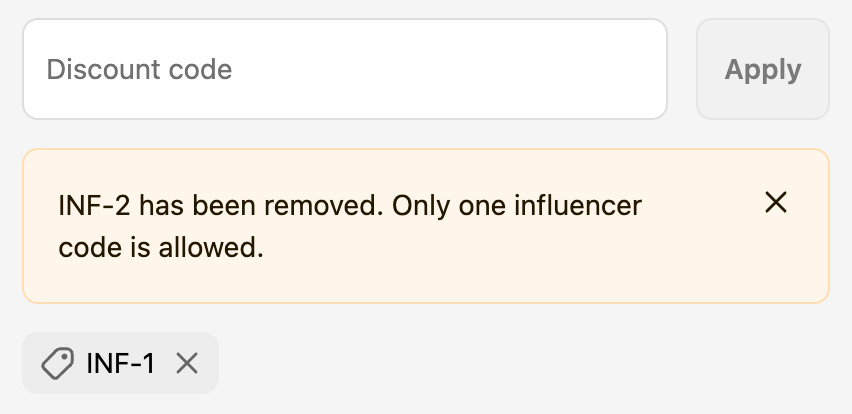Viewport: 852px width, 414px height.
Task: Remove the INF-1 discount code
Action: click(187, 363)
